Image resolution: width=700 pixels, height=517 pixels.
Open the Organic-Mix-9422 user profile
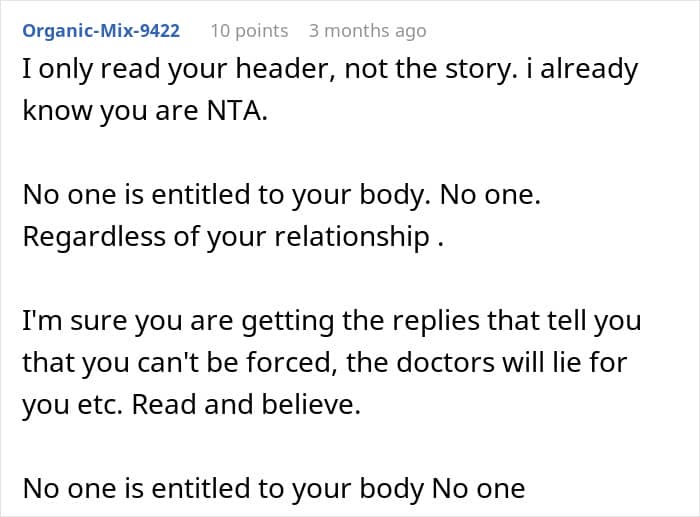tap(101, 31)
